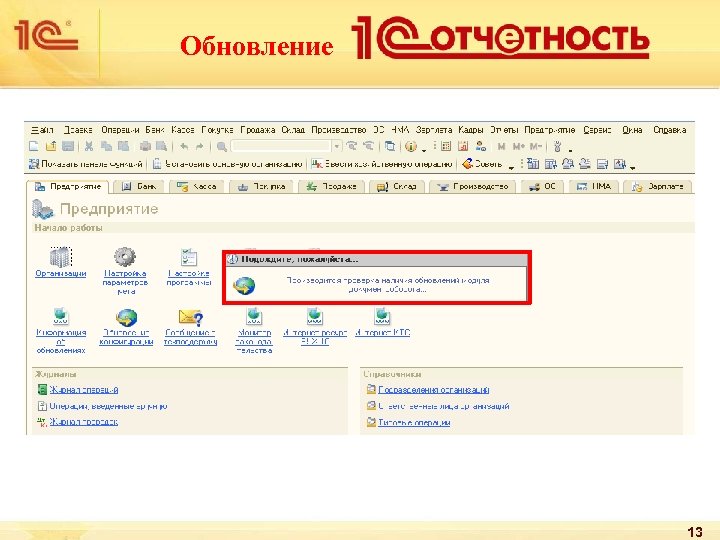Click the Советы toolbar button
720x540 pixels.
pos(483,164)
